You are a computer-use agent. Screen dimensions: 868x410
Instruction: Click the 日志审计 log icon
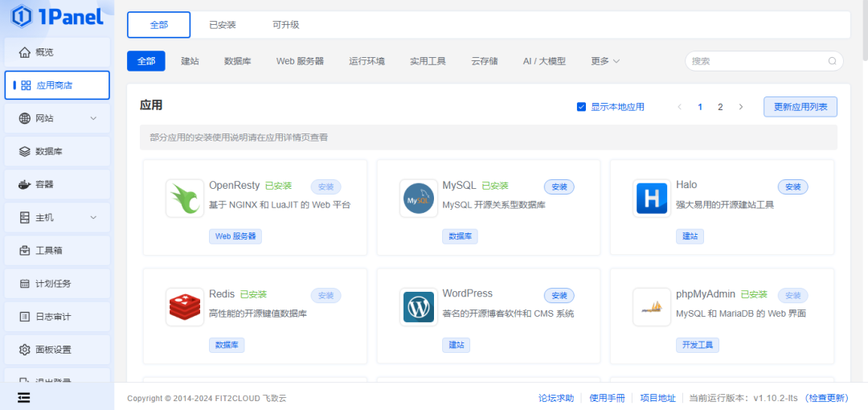pyautogui.click(x=24, y=317)
